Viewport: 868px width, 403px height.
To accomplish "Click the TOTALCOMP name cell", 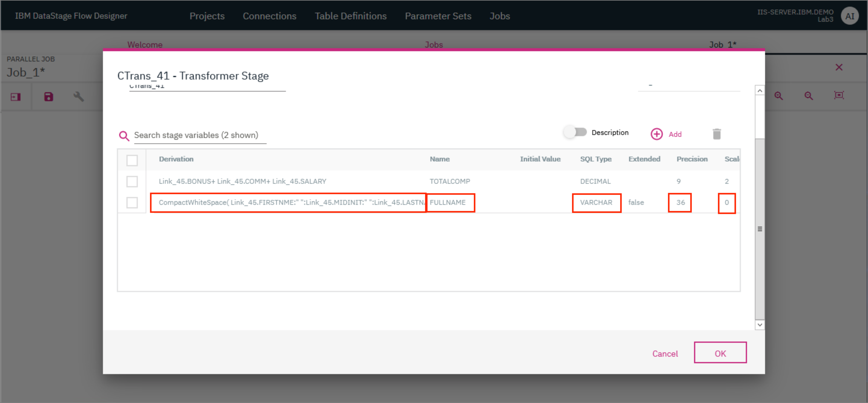I will 450,181.
